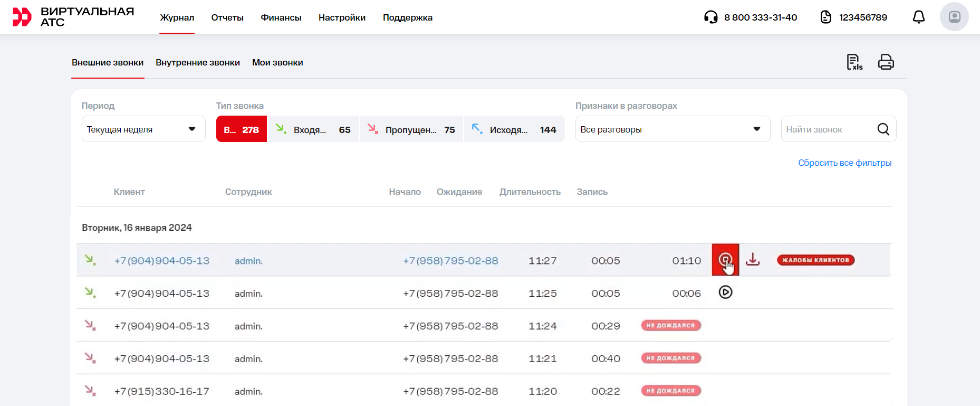Download the 11:27 call recording
980x406 pixels.
click(753, 260)
